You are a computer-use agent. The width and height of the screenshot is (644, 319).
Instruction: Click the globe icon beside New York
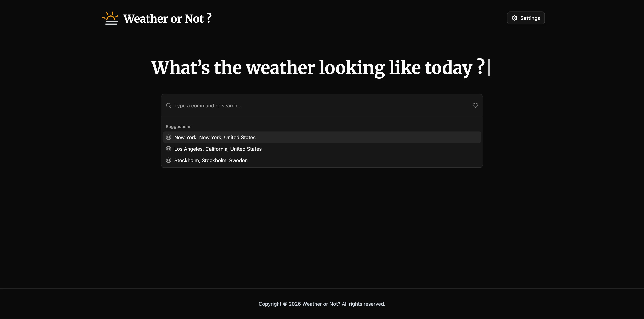click(169, 137)
